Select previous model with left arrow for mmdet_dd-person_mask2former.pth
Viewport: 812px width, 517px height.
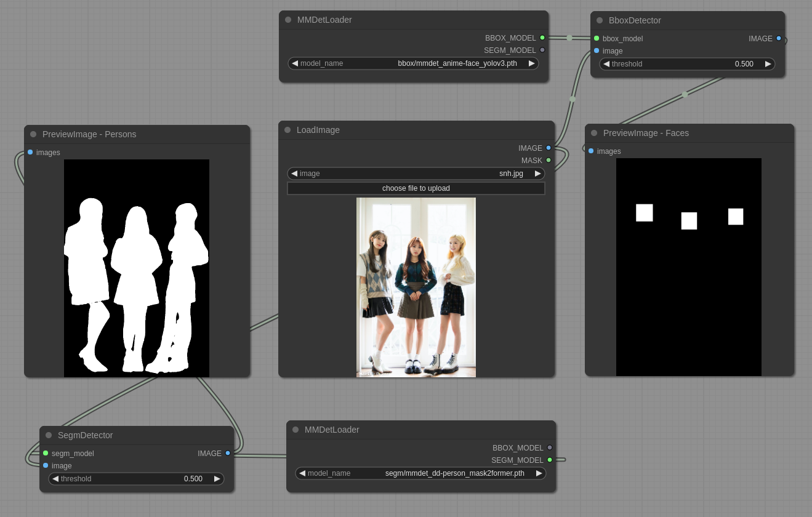pos(302,473)
